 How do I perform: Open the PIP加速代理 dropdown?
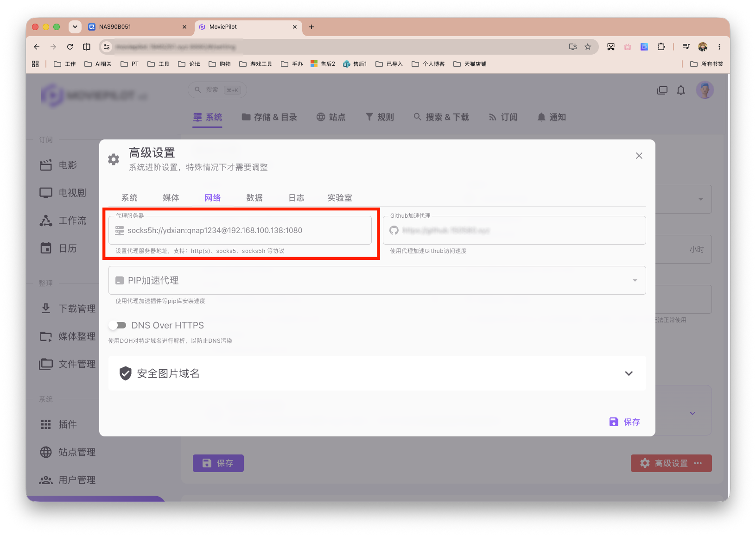377,280
